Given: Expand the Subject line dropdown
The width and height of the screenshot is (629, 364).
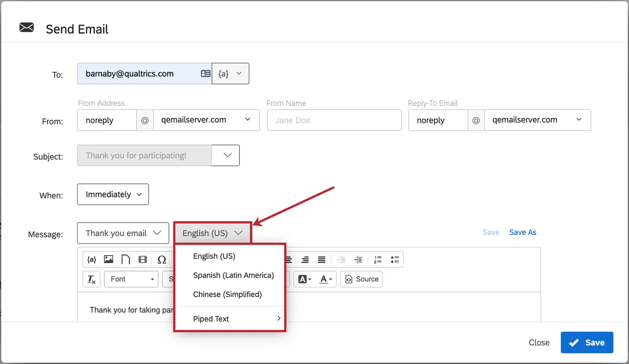Looking at the screenshot, I should click(225, 155).
